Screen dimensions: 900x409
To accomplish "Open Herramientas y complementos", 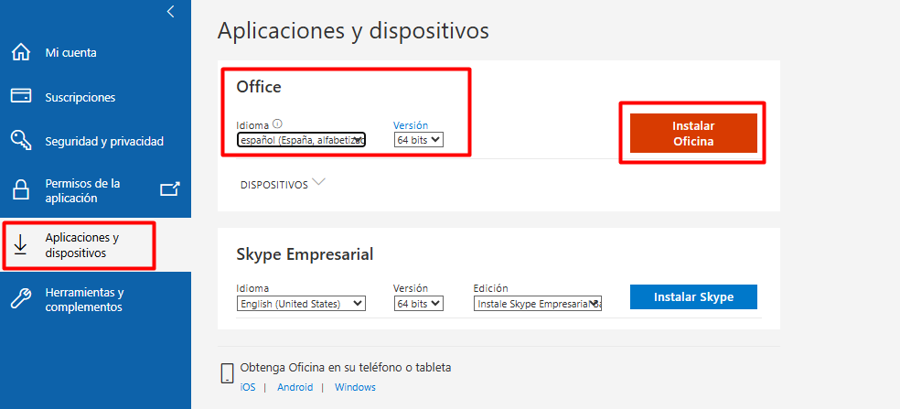I will [84, 300].
